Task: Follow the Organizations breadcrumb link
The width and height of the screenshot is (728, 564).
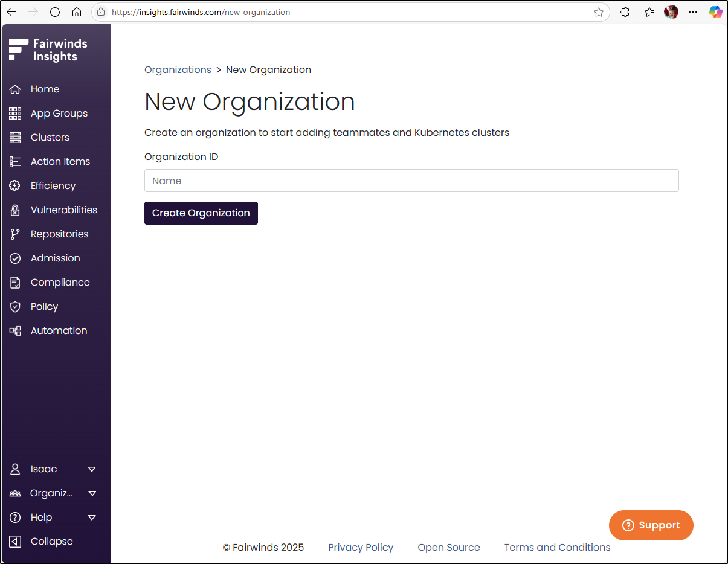Action: (x=178, y=70)
